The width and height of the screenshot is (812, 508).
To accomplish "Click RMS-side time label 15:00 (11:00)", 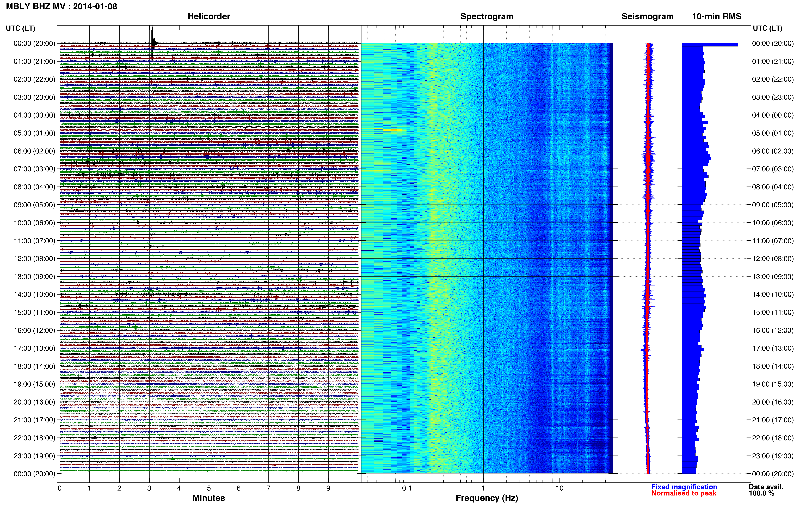I will 773,312.
